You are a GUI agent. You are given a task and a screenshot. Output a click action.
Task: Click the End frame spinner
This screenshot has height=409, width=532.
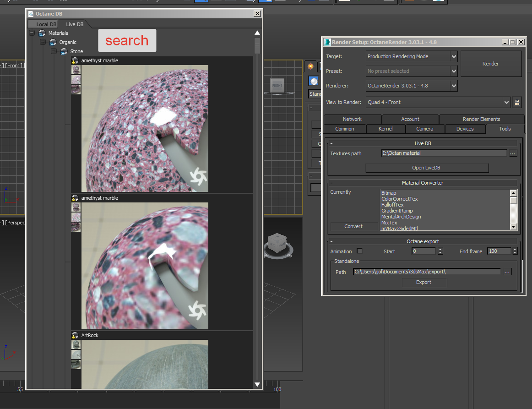click(515, 251)
